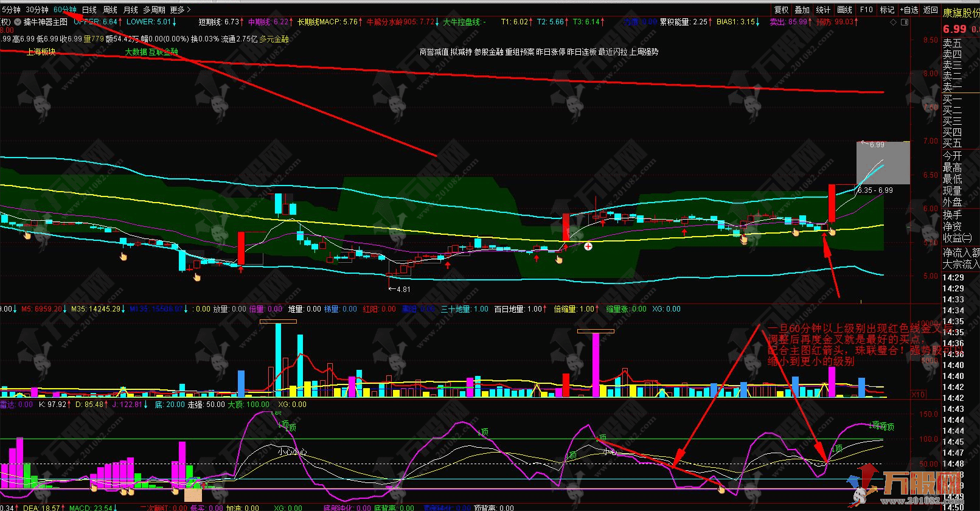Screen dimensions: 980x511
Task: Click the 多元金融 sector link
Action: pos(274,39)
